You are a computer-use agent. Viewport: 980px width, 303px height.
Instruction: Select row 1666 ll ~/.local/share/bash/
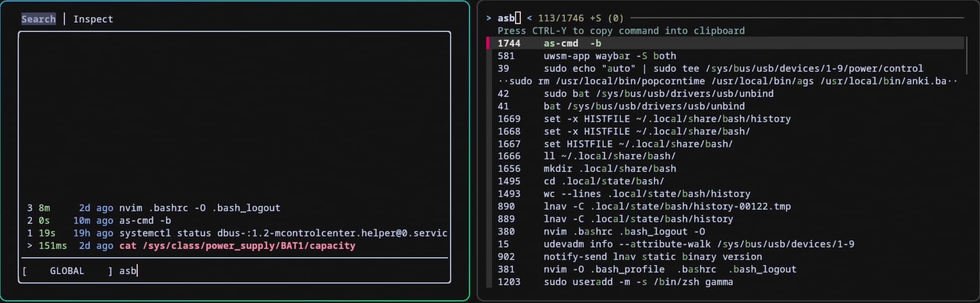point(725,156)
